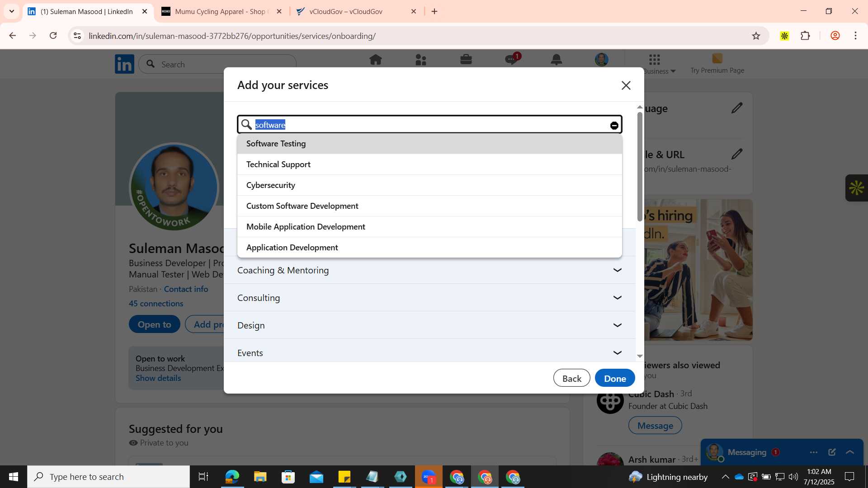The image size is (868, 488).
Task: View site information icon in address bar
Action: pos(77,36)
